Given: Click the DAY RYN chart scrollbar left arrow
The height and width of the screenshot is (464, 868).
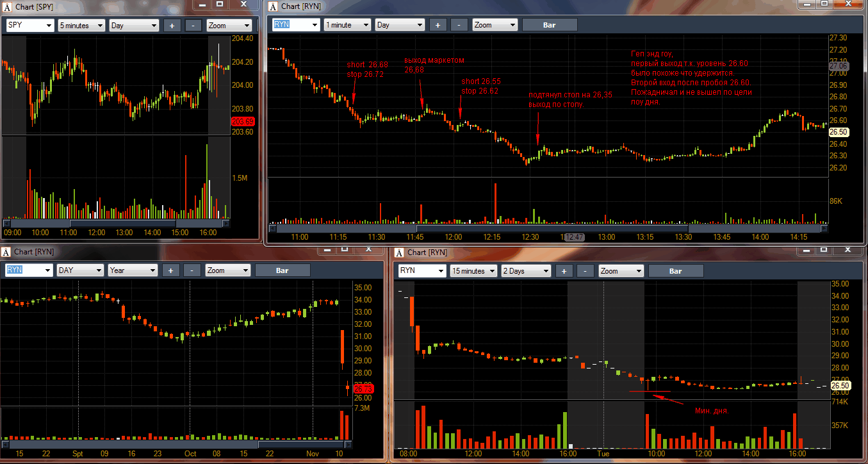Looking at the screenshot, I should tap(6, 444).
